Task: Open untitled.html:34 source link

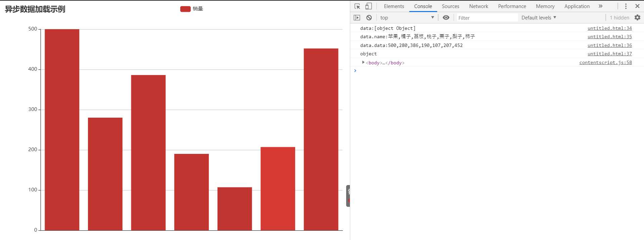Action: 610,28
